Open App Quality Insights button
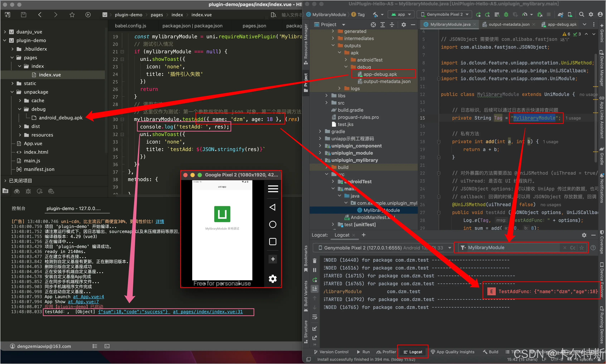Image resolution: width=606 pixels, height=364 pixels. 453,352
